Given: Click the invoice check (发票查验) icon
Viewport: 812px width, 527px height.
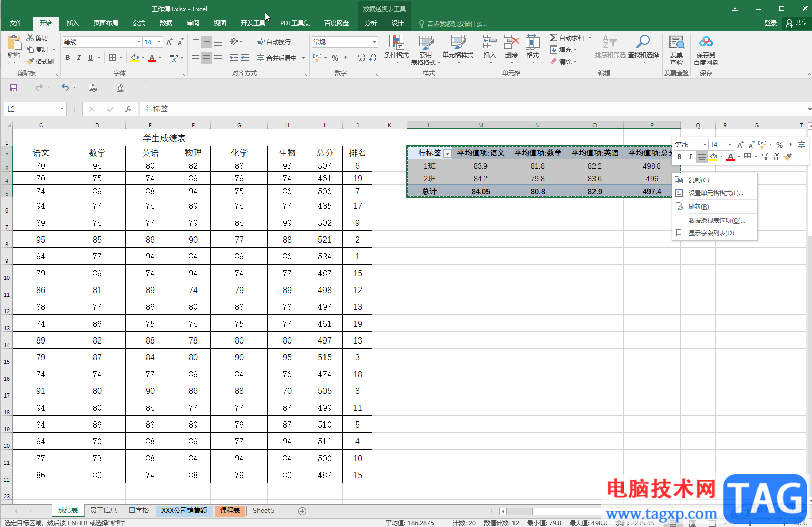Looking at the screenshot, I should [x=676, y=42].
